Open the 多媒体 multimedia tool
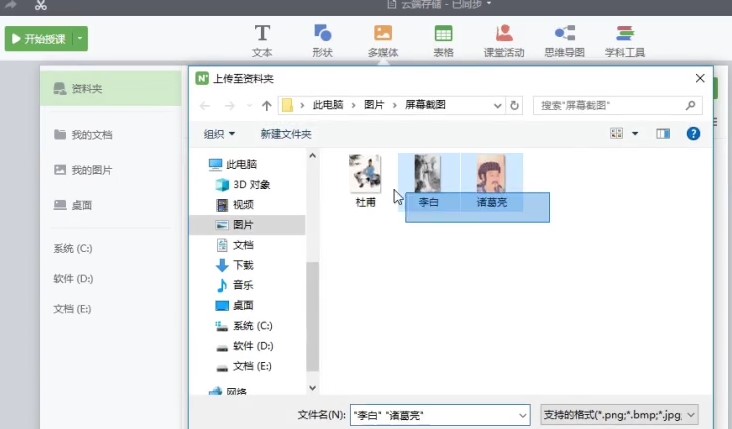The height and width of the screenshot is (429, 732). pyautogui.click(x=383, y=41)
